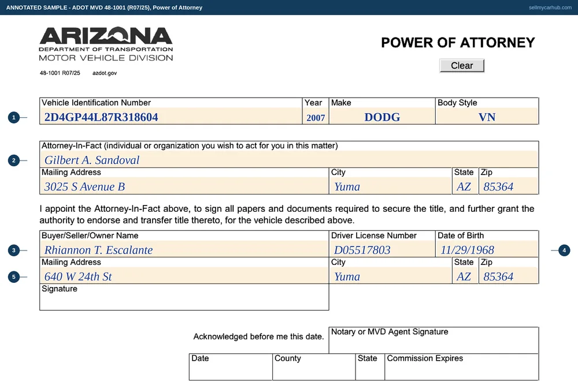The image size is (578, 392).
Task: Click the County field
Action: (x=314, y=367)
